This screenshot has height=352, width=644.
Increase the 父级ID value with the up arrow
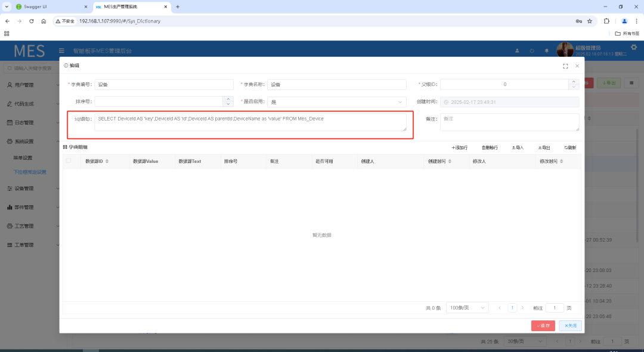[x=575, y=82]
